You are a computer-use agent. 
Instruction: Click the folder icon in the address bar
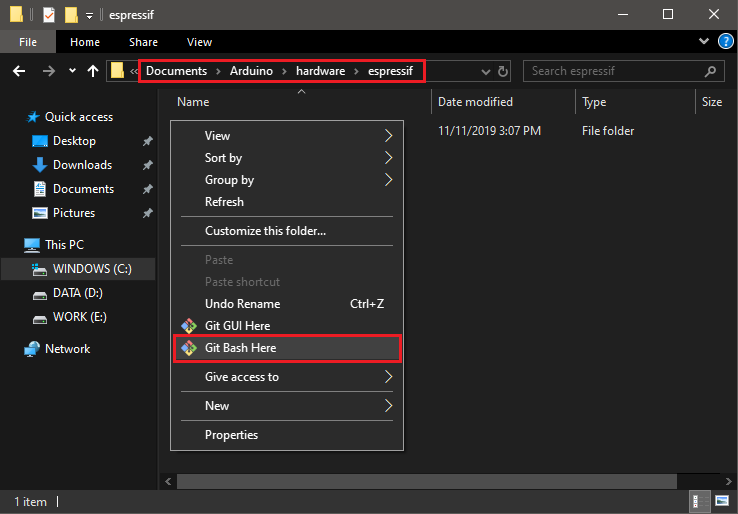tap(117, 71)
